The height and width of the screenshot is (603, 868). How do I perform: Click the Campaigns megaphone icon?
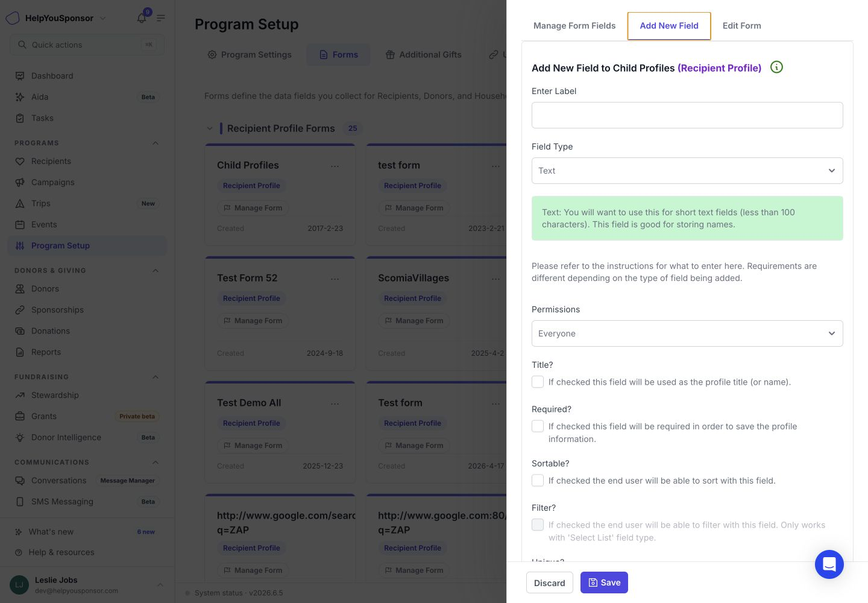pyautogui.click(x=20, y=183)
